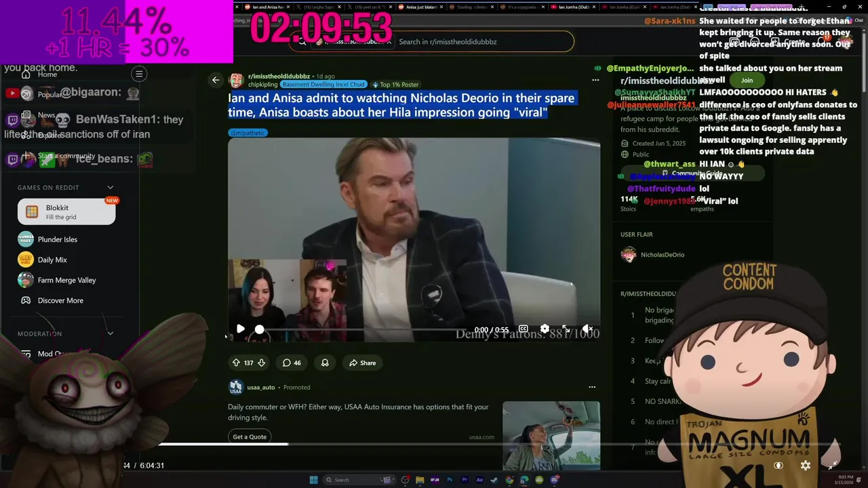
Task: Open the 46 comments on the post
Action: 292,363
